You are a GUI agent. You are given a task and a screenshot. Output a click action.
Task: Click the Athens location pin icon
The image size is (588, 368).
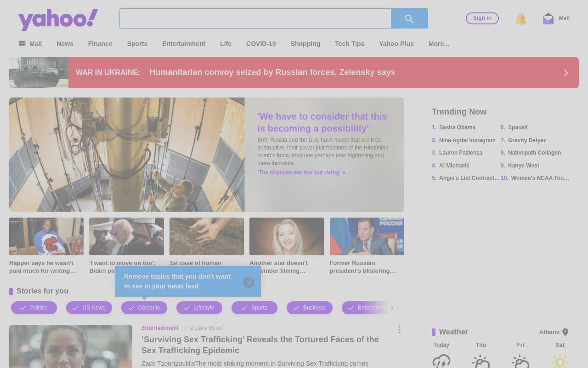pos(565,332)
